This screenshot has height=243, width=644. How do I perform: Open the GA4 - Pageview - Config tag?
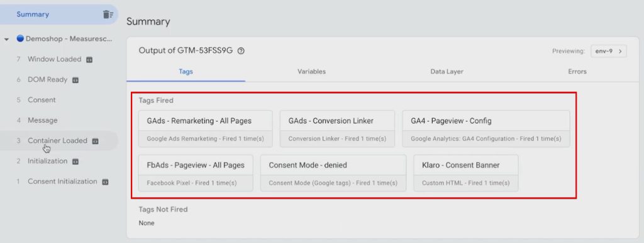click(486, 128)
